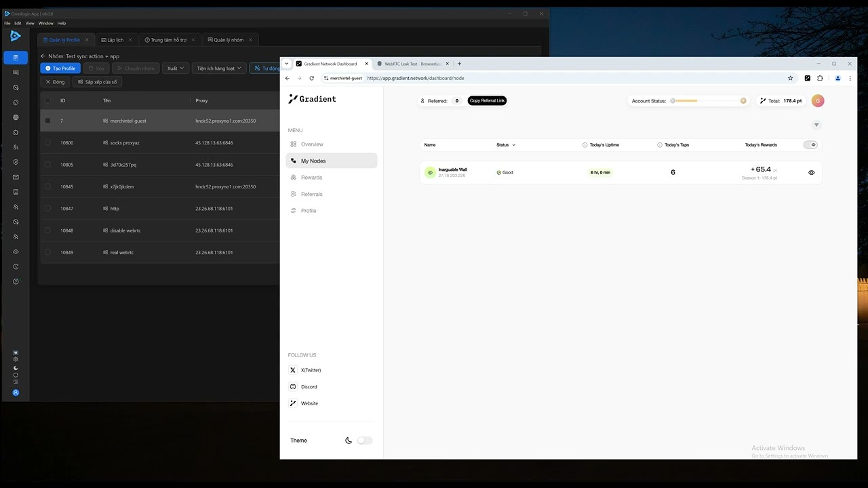
Task: Tick the checkbox for profile x7jk0jkdem
Action: pos(47,186)
